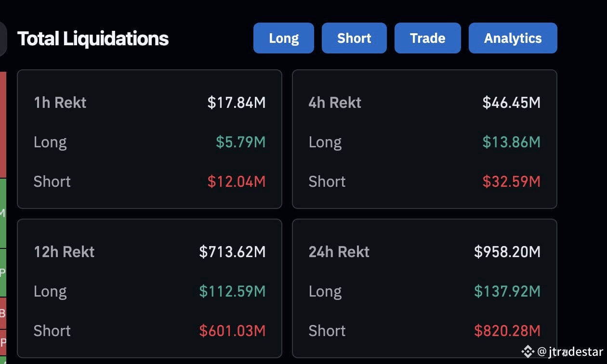The image size is (607, 364).
Task: Click the 12h Rekt label
Action: tap(64, 252)
